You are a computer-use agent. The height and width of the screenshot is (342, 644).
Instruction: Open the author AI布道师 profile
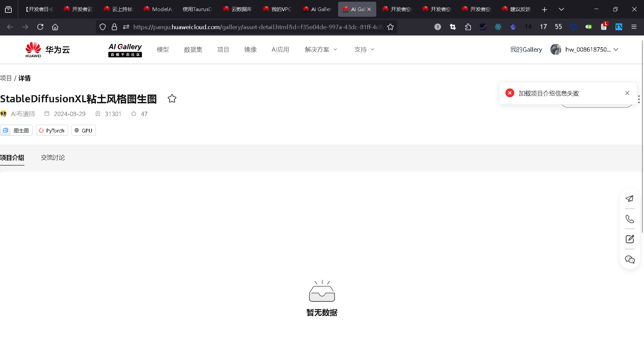23,114
